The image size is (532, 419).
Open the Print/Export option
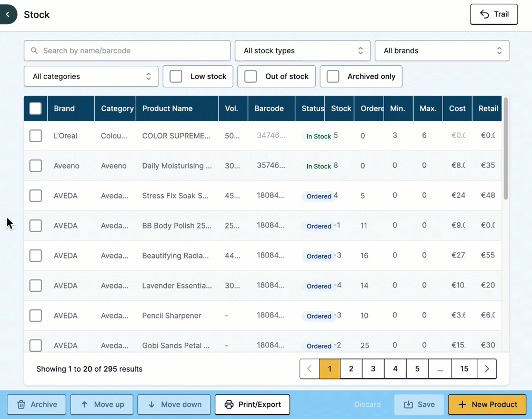[253, 404]
